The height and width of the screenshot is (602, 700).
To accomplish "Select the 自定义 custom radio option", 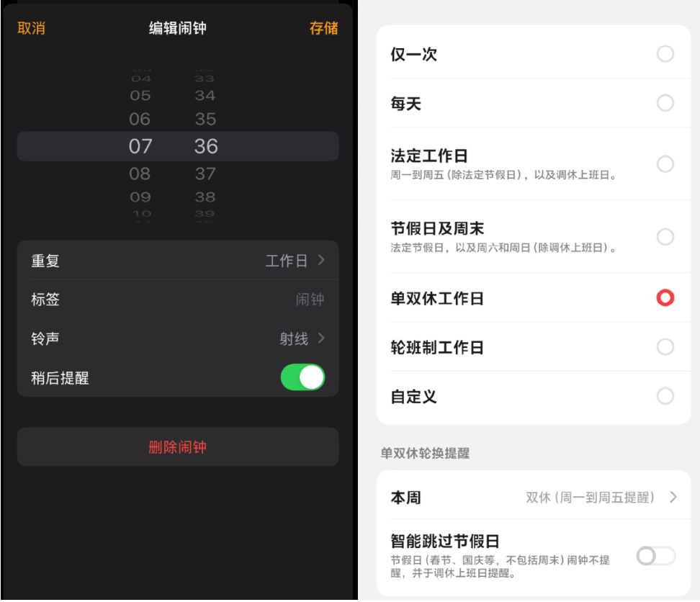I will 665,396.
